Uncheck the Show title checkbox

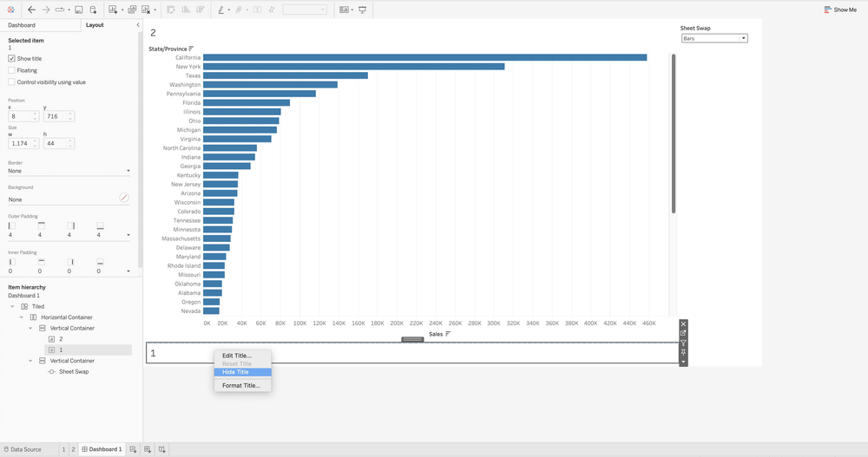point(11,58)
